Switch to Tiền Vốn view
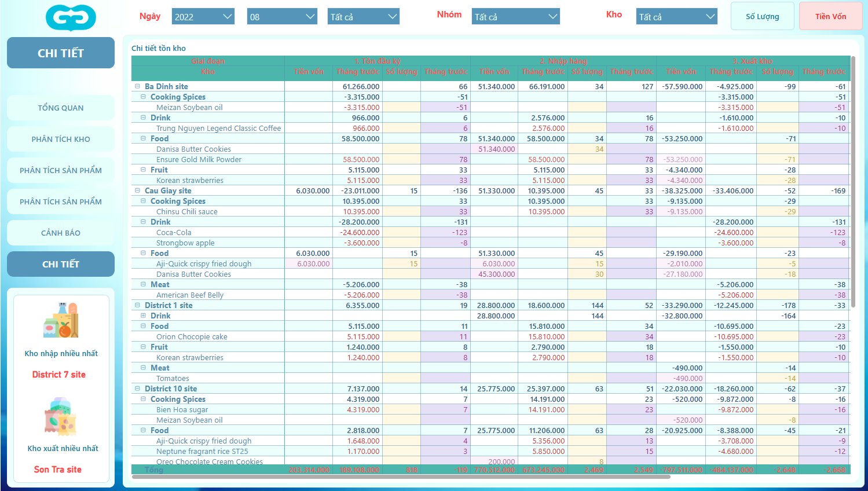Viewport: 868px width, 491px height. click(831, 16)
